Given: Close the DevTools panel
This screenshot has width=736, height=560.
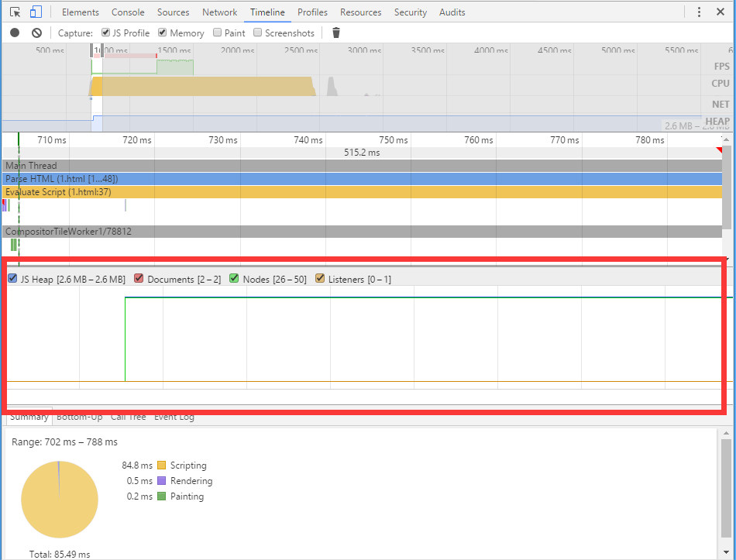Looking at the screenshot, I should 721,12.
